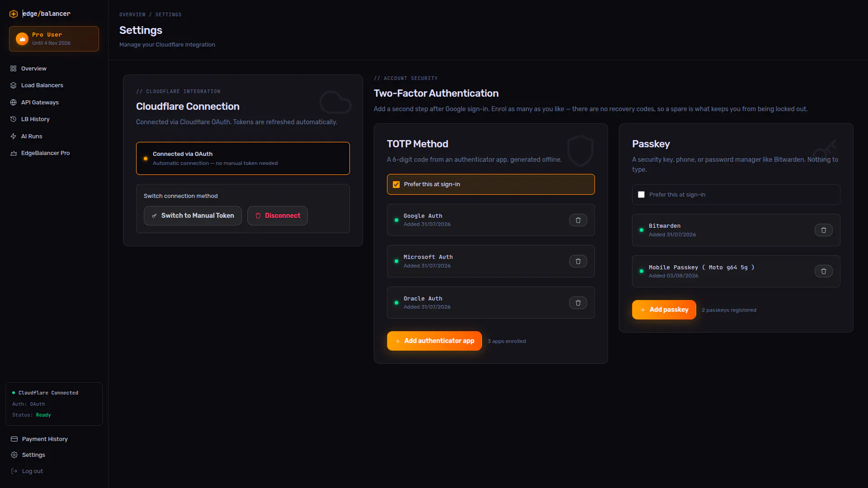Viewport: 868px width, 488px height.
Task: Click the Log out arrow icon
Action: tap(14, 471)
